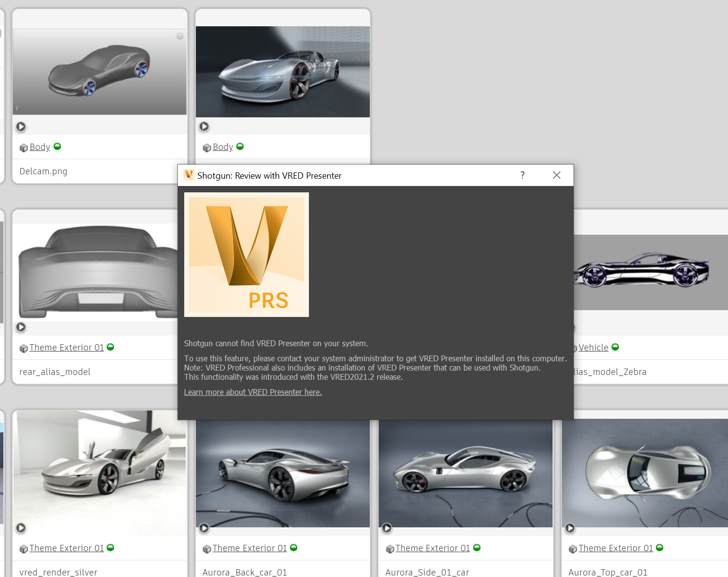Select the zebra-striped car thumbnail
Viewport: 728px width, 577px height.
651,273
